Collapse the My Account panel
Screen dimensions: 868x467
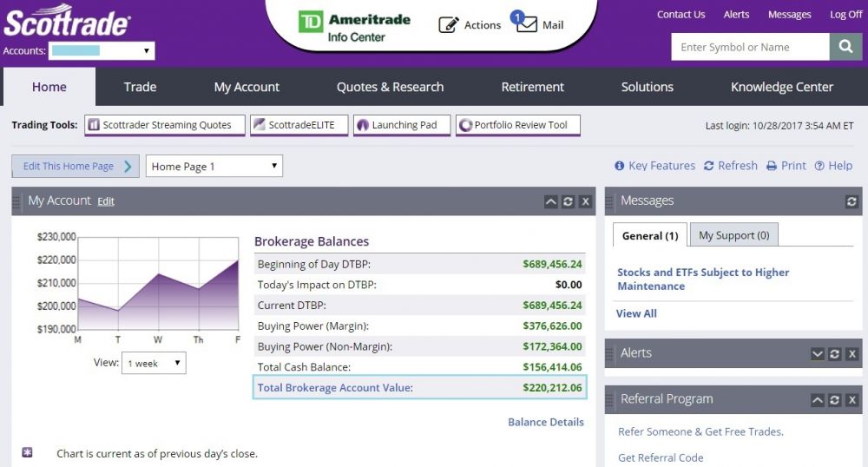click(x=550, y=201)
